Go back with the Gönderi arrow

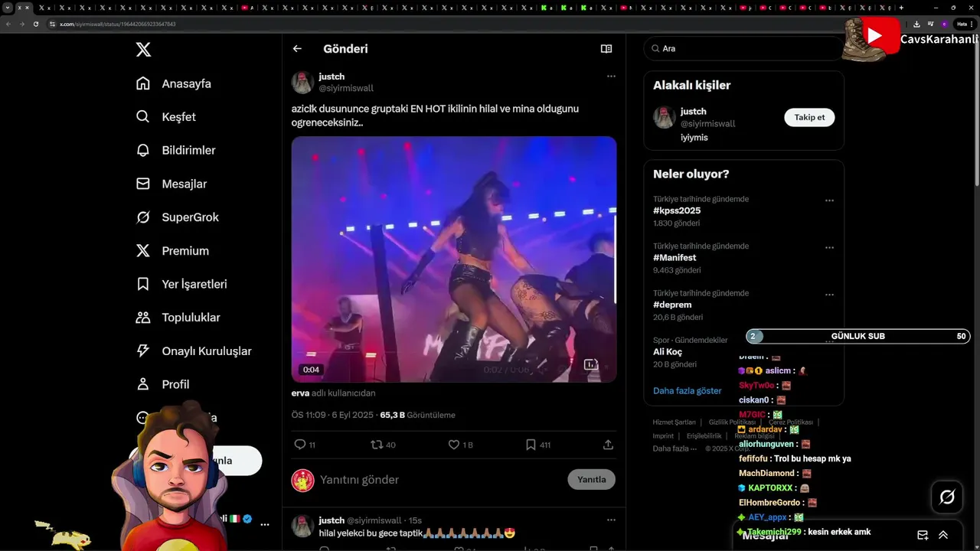[x=297, y=48]
